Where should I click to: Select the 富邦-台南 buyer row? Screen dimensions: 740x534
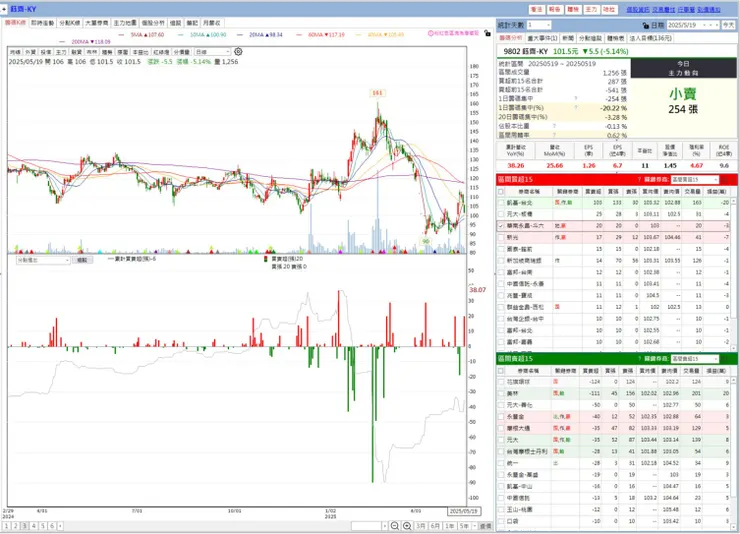pos(615,272)
